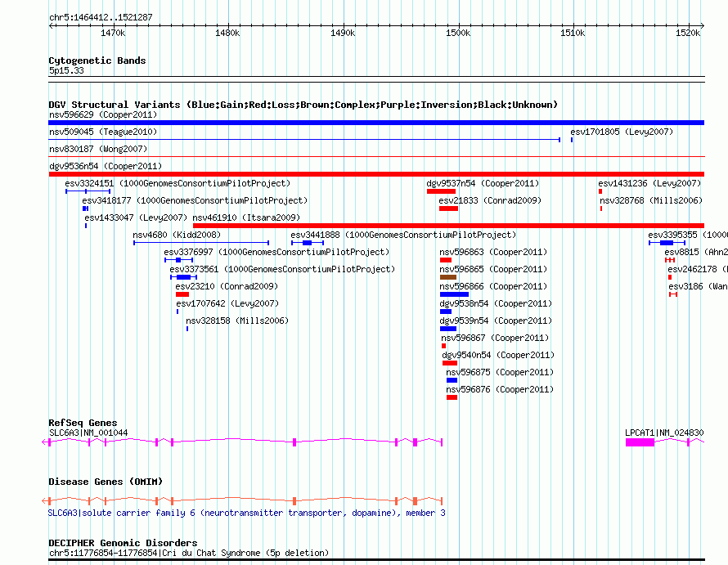Screen dimensions: 728x565
Task: Click the esv1707642 (Levy2007) label
Action: point(227,303)
